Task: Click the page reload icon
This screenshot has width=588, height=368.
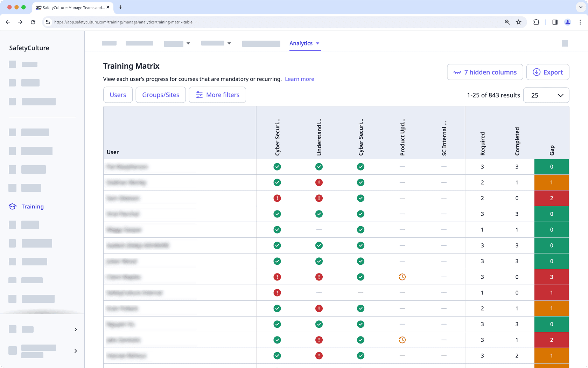Action: coord(33,22)
